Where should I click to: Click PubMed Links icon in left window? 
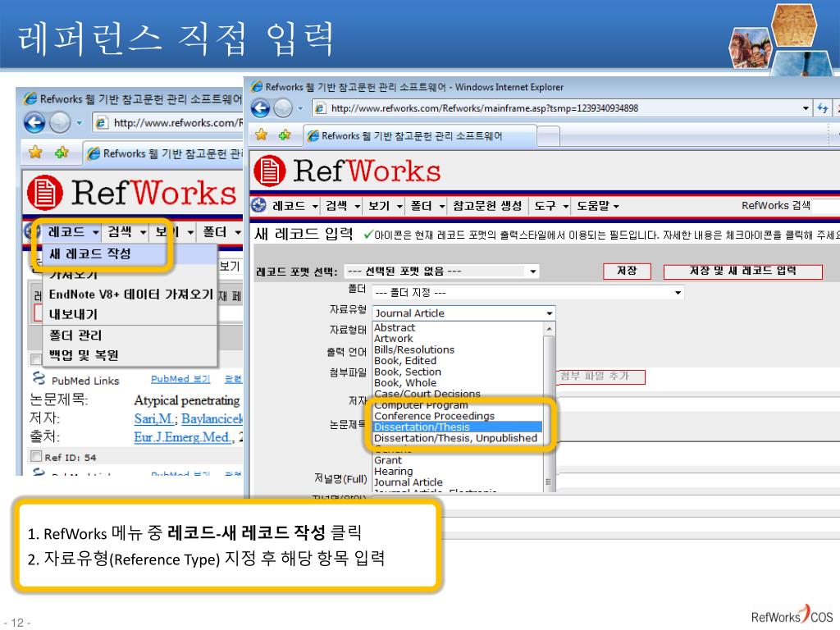39,379
